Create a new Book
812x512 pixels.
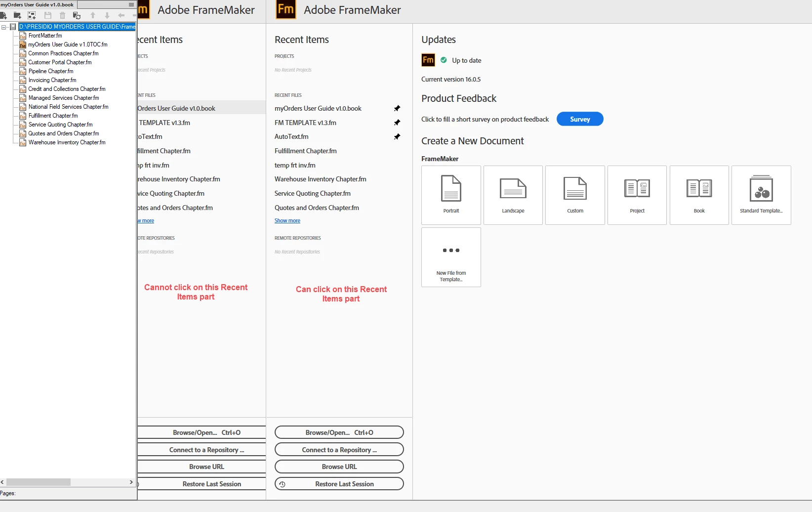tap(699, 195)
